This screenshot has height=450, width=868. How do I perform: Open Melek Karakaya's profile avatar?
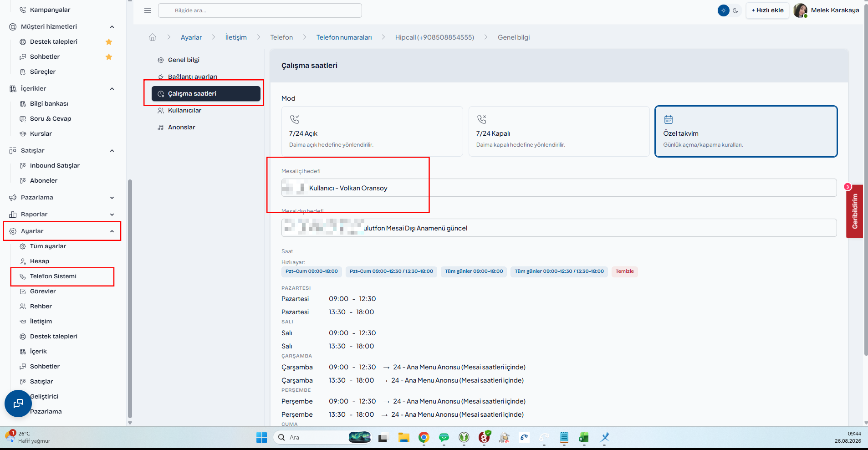coord(800,10)
